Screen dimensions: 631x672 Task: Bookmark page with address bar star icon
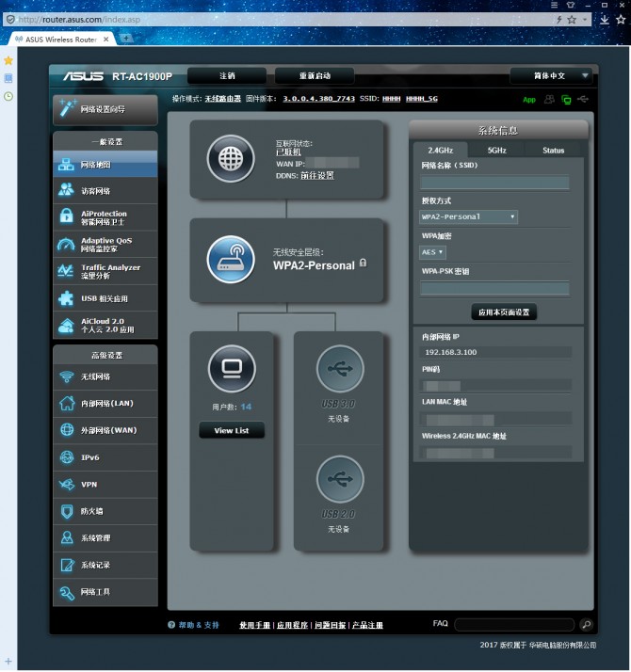(572, 19)
